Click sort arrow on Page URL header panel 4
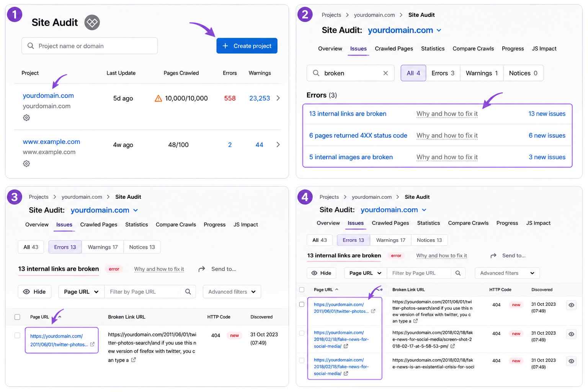 pyautogui.click(x=337, y=289)
